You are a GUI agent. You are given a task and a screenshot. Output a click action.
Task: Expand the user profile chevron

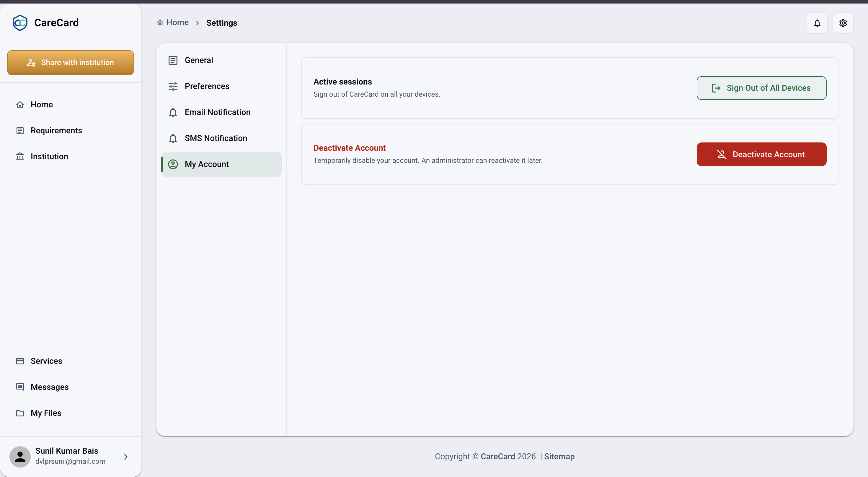coord(126,457)
